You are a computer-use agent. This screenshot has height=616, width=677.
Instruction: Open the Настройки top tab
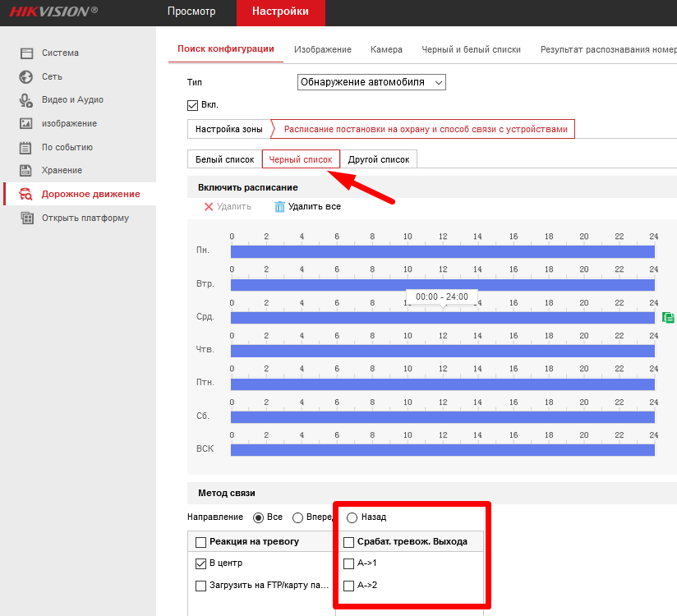point(281,12)
